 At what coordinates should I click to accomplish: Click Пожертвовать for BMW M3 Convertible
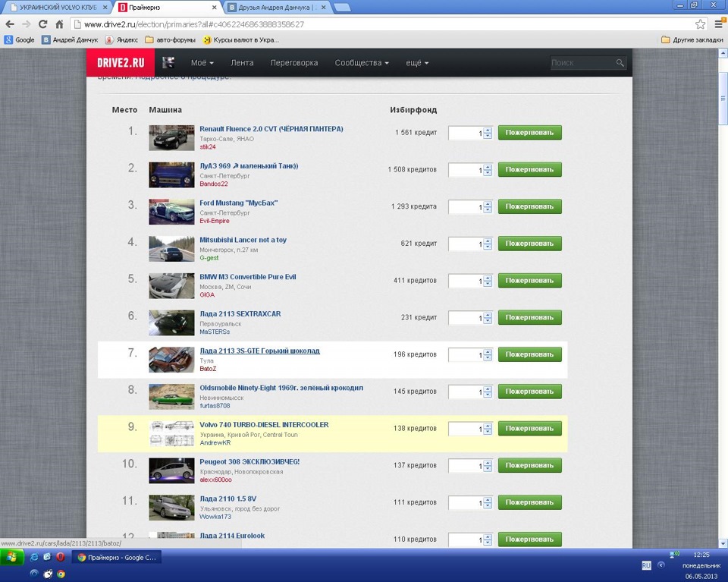tap(530, 280)
